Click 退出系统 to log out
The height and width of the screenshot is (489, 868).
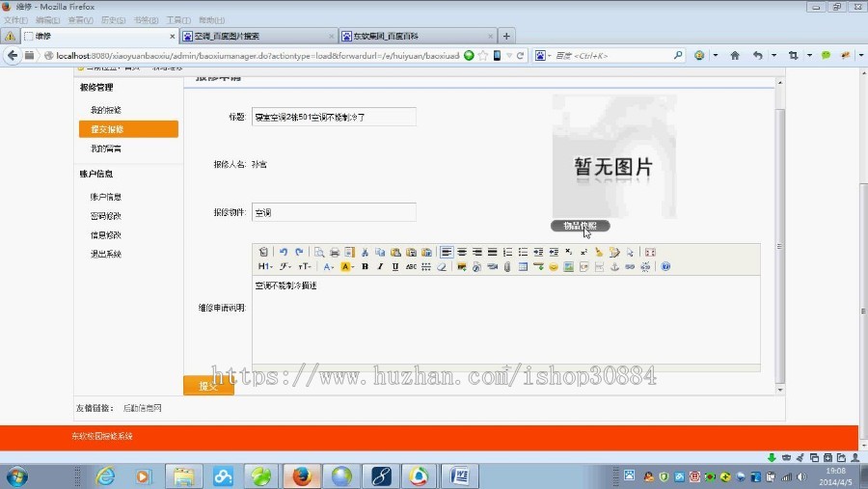[106, 255]
